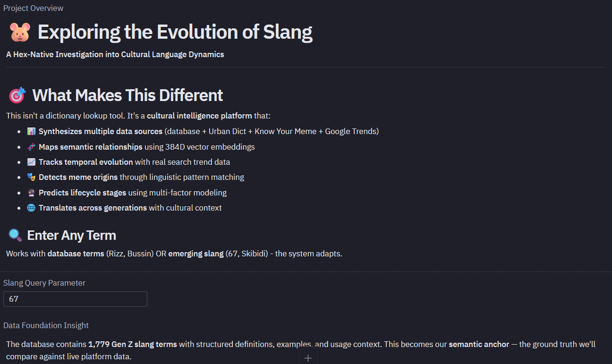Click the DNA emoji before Maps semantic relationships
Screen dimensions: 612x364
point(31,147)
